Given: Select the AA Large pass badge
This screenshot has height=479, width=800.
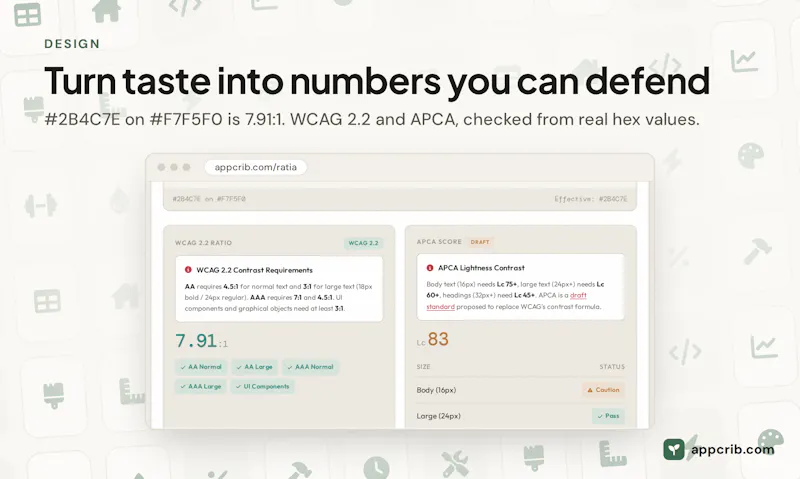Looking at the screenshot, I should point(255,367).
